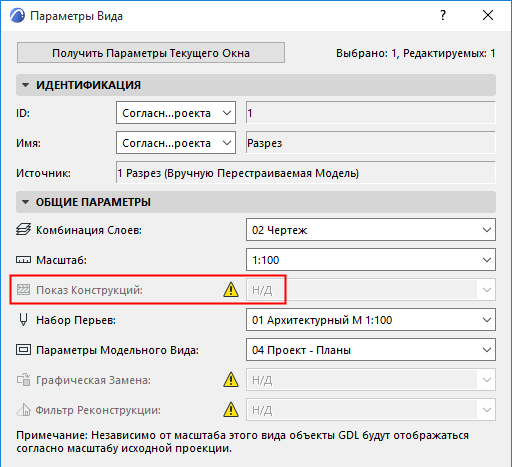Click the Масштаб label
The width and height of the screenshot is (512, 467).
(x=61, y=260)
